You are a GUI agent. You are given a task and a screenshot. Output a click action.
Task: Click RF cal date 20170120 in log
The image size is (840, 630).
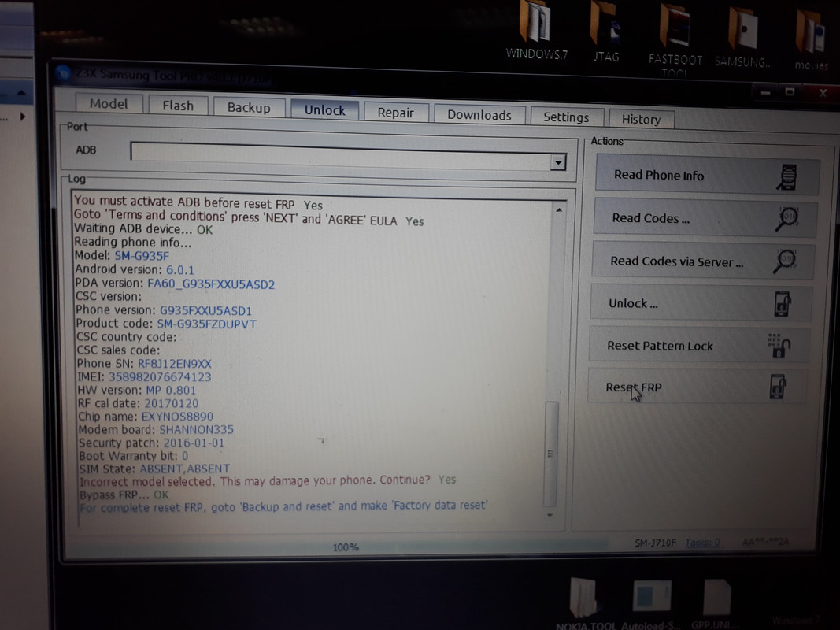tap(171, 403)
